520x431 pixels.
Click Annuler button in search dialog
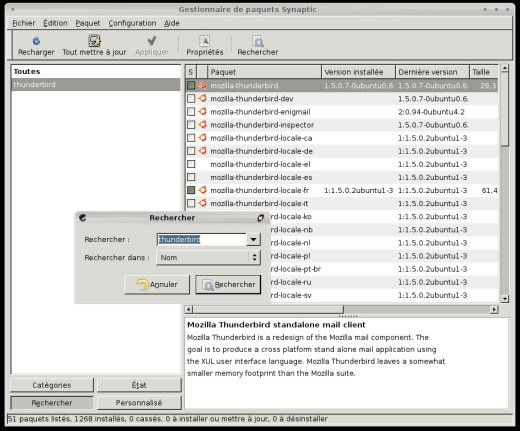157,284
